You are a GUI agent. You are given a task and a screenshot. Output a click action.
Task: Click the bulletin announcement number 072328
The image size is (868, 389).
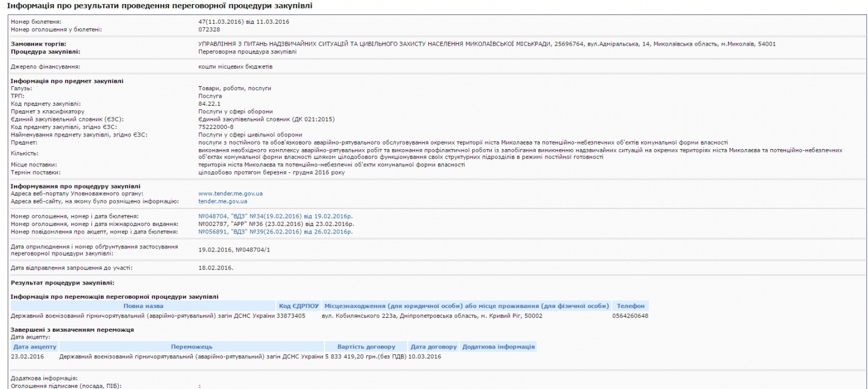(x=208, y=29)
